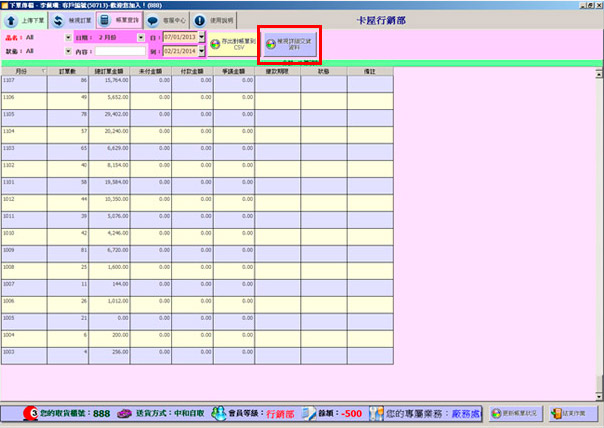The width and height of the screenshot is (604, 428).
Task: Click the 總訂單金額 column header
Action: (x=107, y=71)
